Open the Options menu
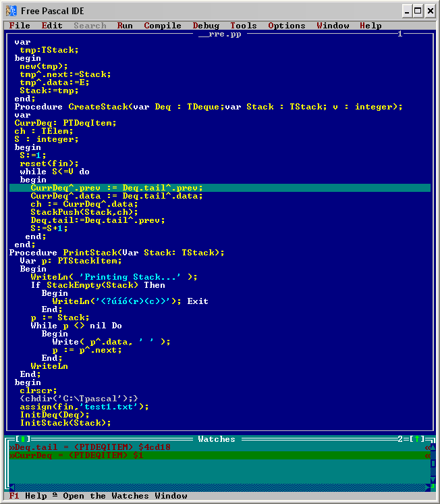Screen dimensions: 440x504 [287, 26]
